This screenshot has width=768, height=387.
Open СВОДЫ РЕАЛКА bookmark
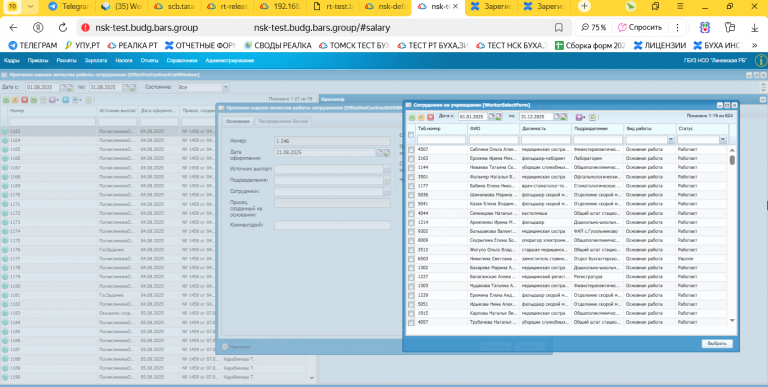[x=277, y=46]
